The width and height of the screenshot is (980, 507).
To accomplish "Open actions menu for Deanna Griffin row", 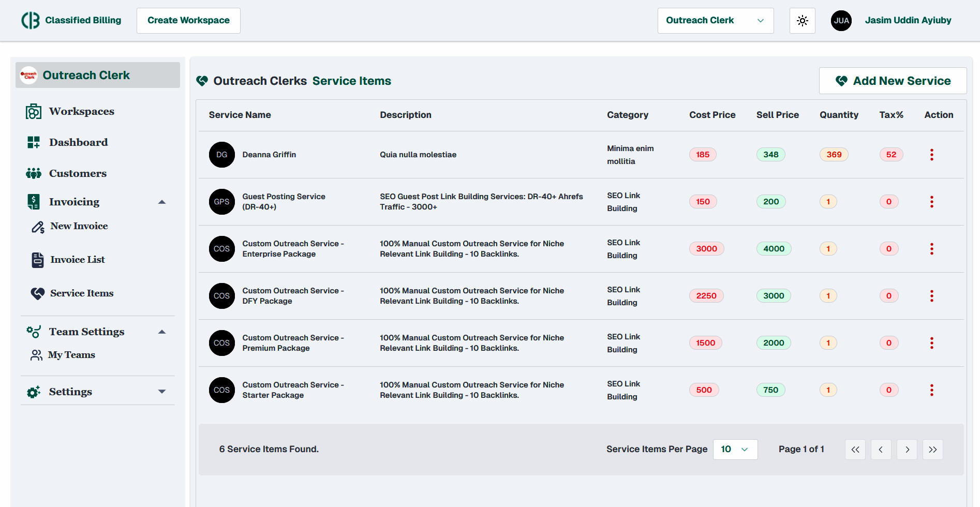I will 931,155.
